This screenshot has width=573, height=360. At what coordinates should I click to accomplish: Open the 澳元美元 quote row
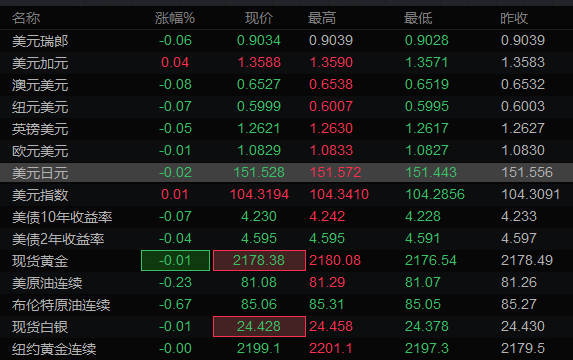point(286,84)
